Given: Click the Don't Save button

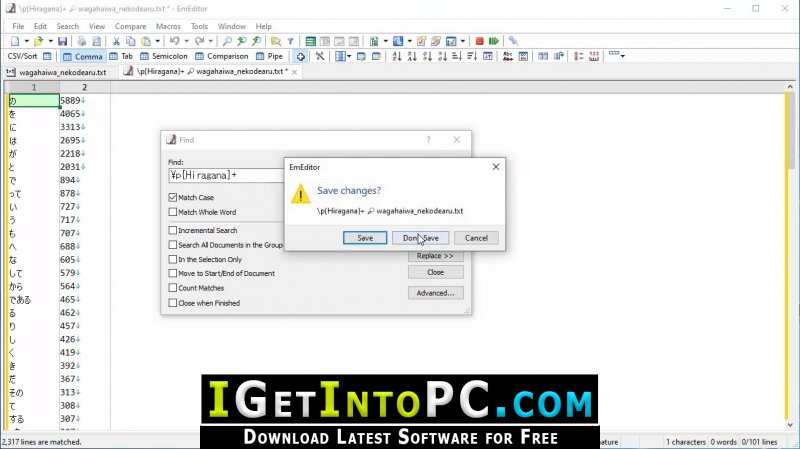Looking at the screenshot, I should (x=420, y=238).
